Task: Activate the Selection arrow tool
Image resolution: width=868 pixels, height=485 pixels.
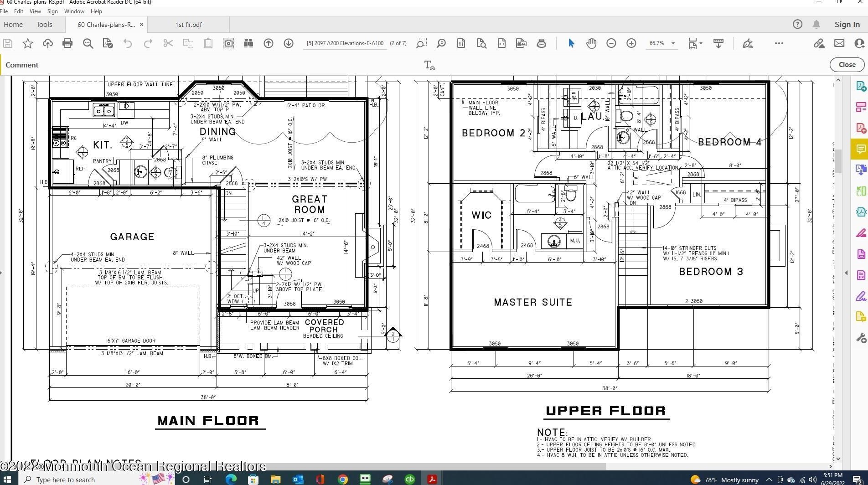Action: click(x=571, y=43)
